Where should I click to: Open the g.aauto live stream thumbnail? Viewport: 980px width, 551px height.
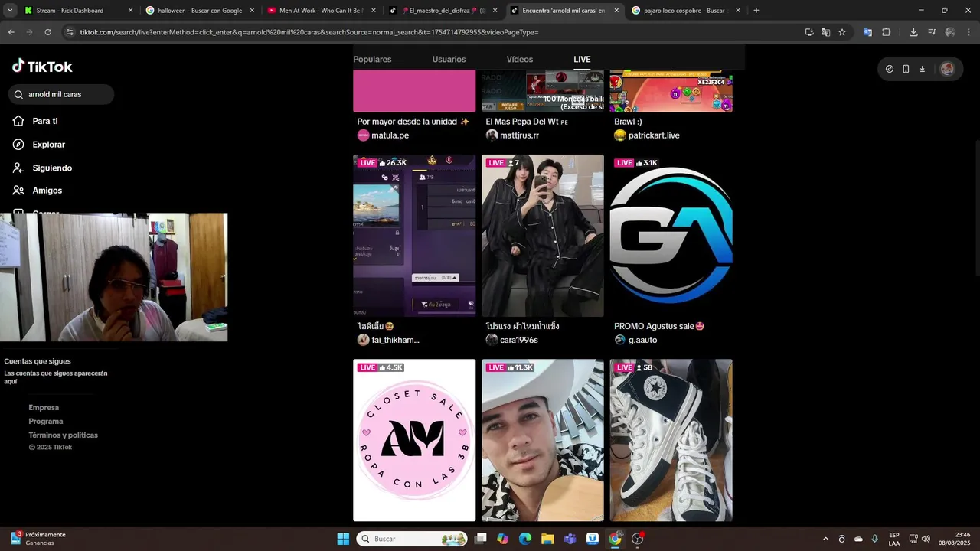[x=671, y=236]
